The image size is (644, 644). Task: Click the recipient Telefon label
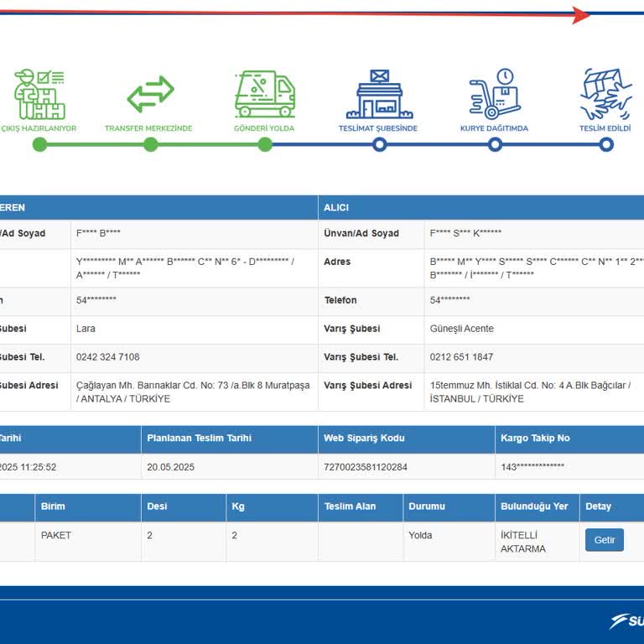pyautogui.click(x=340, y=300)
